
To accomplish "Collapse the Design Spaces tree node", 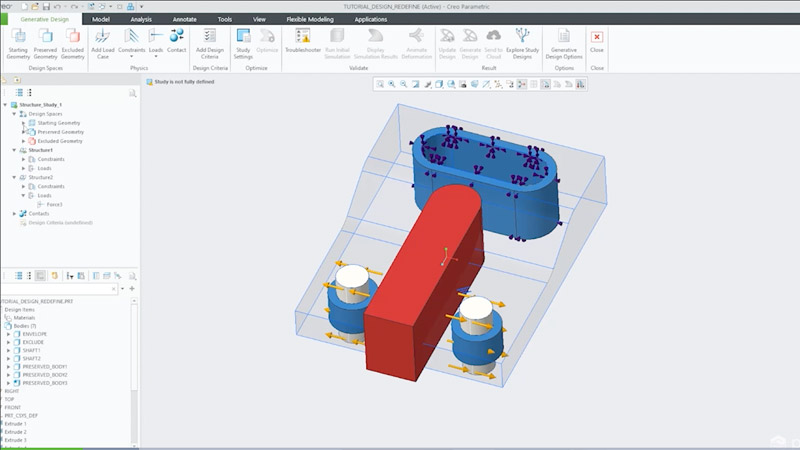I will pyautogui.click(x=14, y=114).
